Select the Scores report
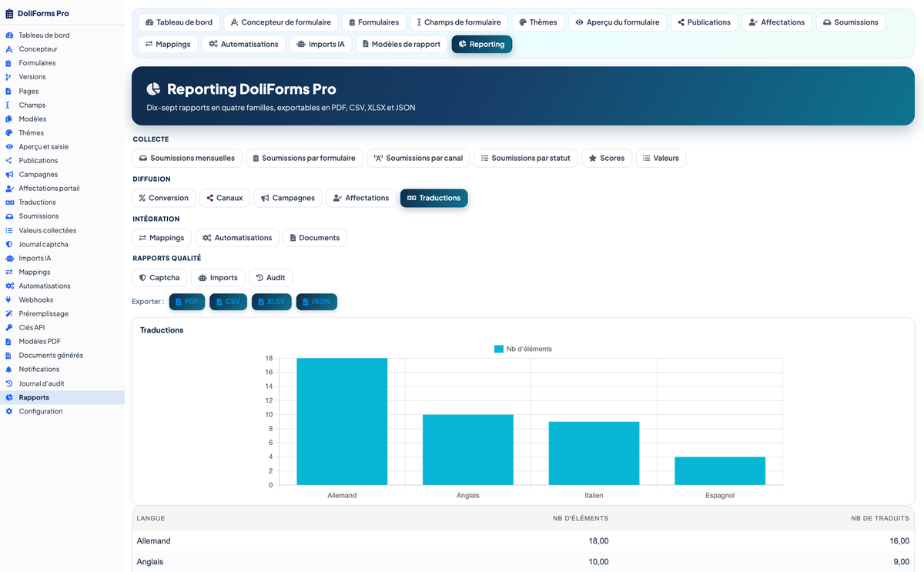The height and width of the screenshot is (572, 924). tap(607, 158)
